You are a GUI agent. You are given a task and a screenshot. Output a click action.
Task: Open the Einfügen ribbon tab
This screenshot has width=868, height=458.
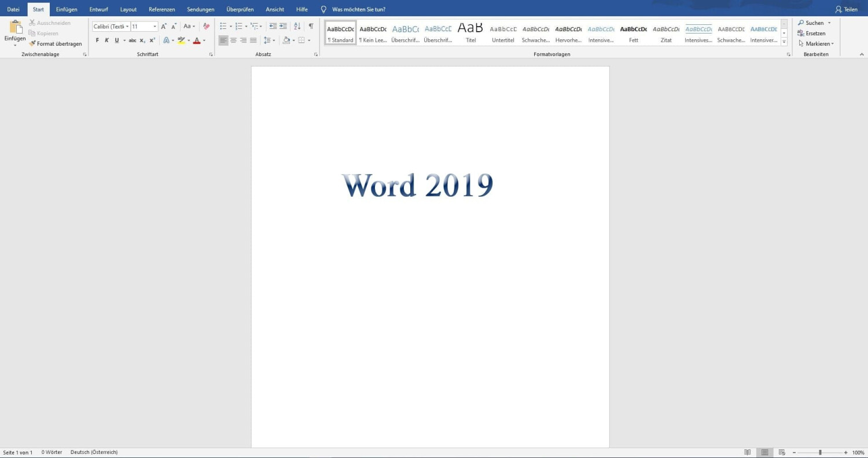(67, 9)
